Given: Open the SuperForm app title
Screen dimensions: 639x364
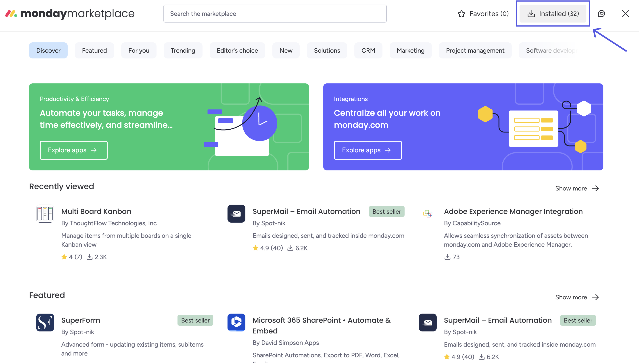Looking at the screenshot, I should coord(81,320).
